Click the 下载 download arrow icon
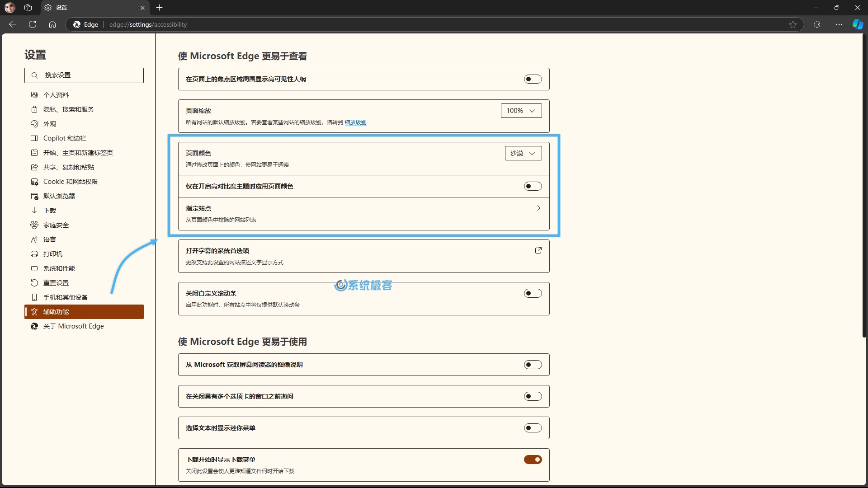The image size is (868, 488). (34, 211)
